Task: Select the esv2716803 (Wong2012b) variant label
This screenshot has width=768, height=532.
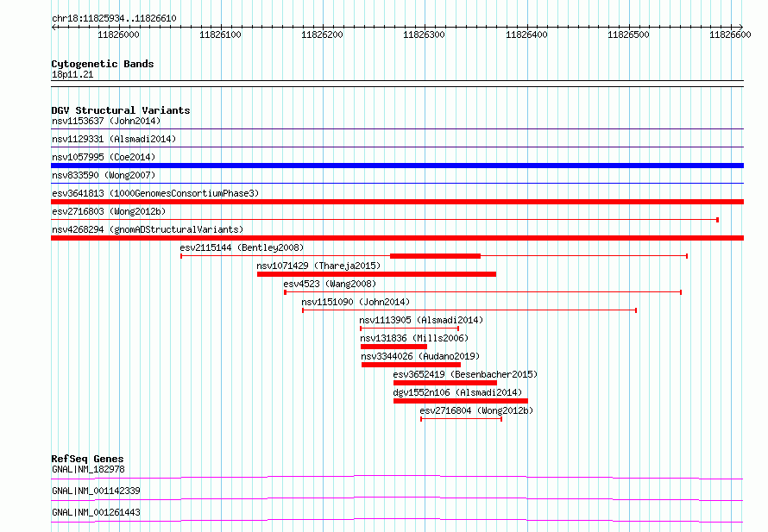Action: pyautogui.click(x=109, y=211)
